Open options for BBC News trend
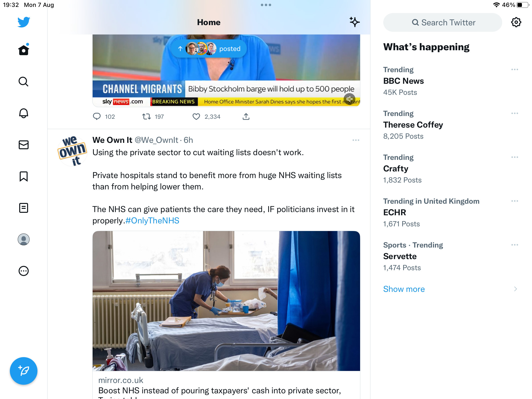Image resolution: width=532 pixels, height=399 pixels. click(515, 70)
